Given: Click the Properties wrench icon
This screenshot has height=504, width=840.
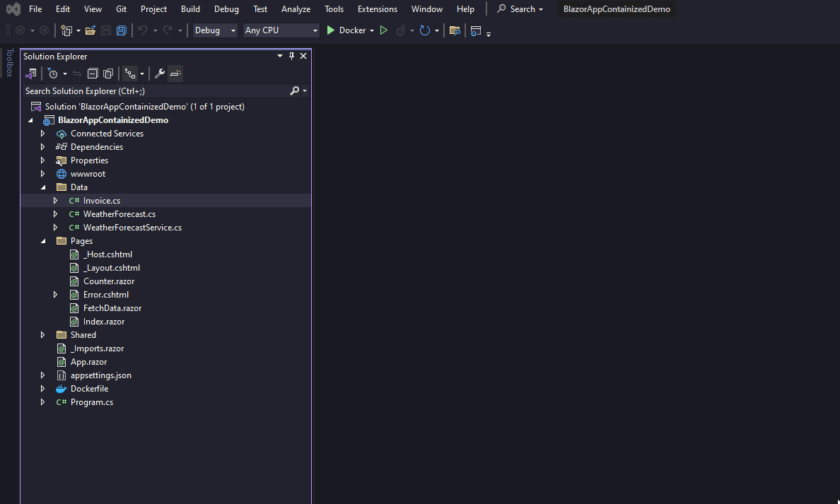Looking at the screenshot, I should (x=160, y=74).
